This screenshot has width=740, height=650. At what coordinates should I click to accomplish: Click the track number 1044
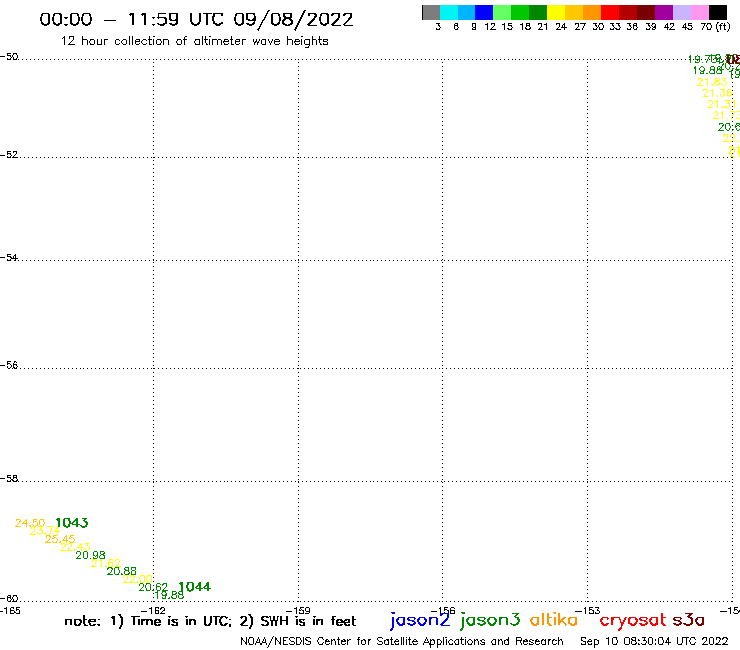point(194,586)
